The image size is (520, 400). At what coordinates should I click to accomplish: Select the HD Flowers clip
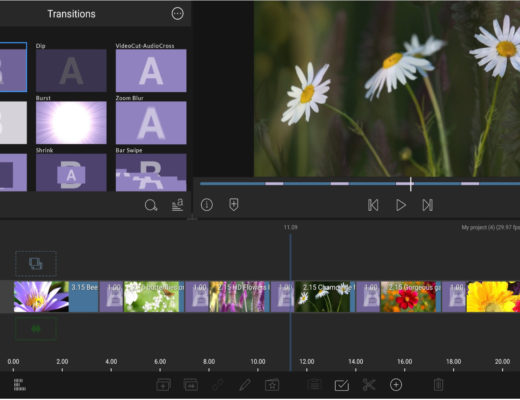(239, 297)
